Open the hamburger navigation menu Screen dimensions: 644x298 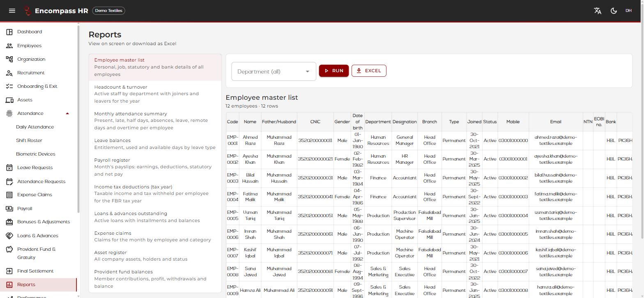12,11
